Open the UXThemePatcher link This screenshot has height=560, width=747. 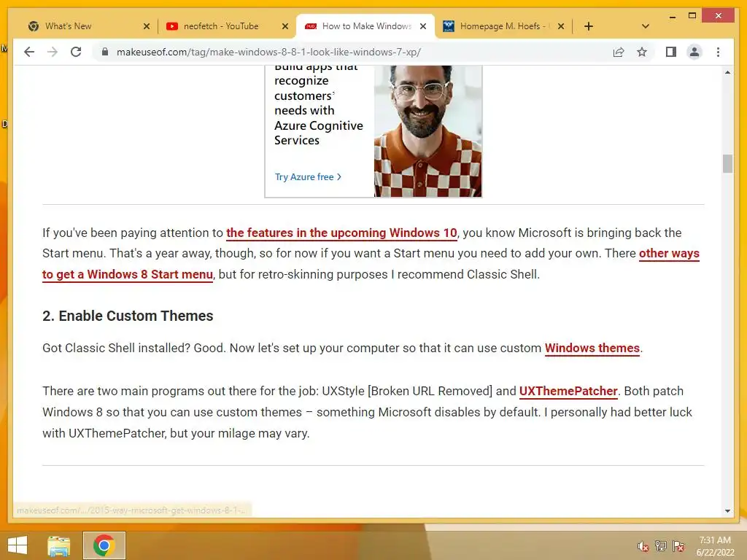tap(568, 391)
